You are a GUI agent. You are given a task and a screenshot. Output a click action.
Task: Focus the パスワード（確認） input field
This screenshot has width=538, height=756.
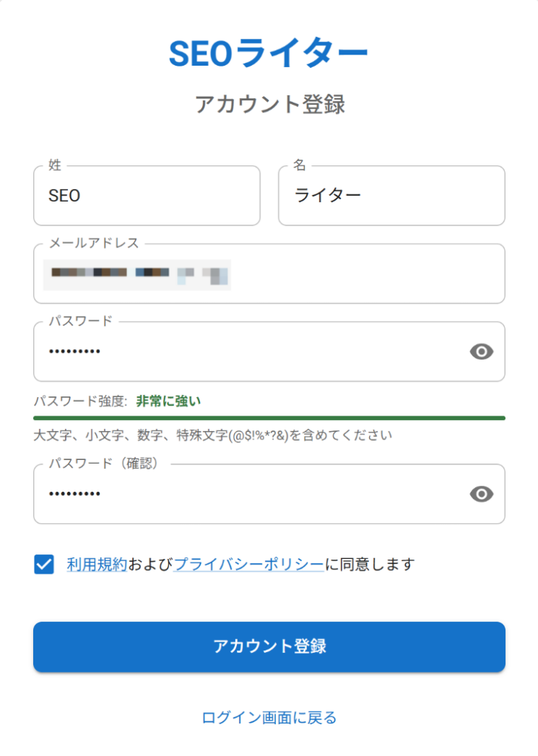pyautogui.click(x=244, y=495)
